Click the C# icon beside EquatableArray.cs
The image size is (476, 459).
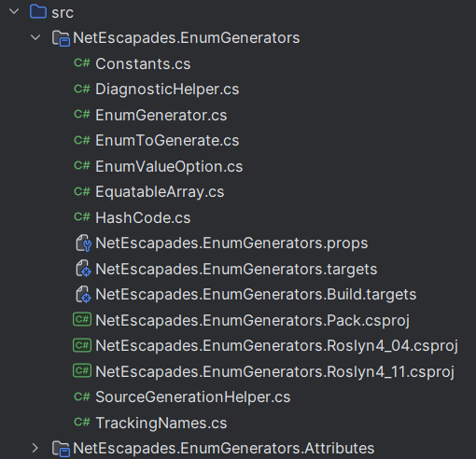click(x=82, y=191)
